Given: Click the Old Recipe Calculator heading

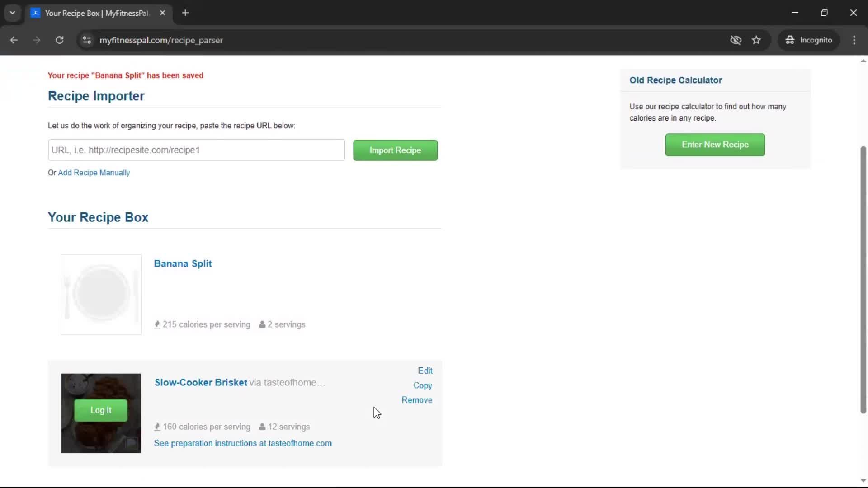Looking at the screenshot, I should (675, 80).
